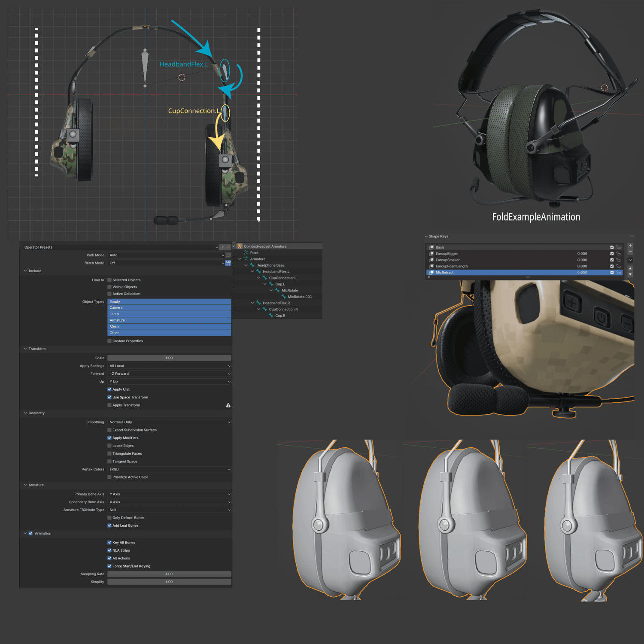The image size is (644, 644).
Task: Click the Armature data icon in the outliner
Action: [x=246, y=259]
